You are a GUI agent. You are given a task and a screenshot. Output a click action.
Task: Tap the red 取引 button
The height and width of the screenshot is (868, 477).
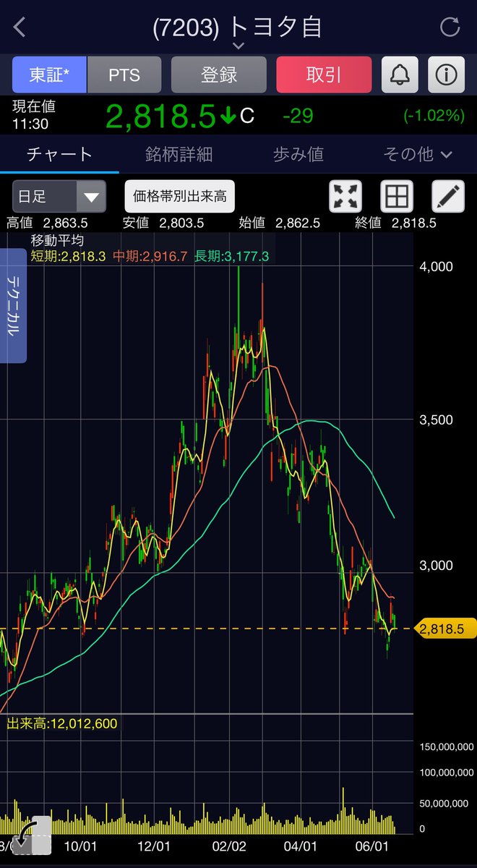tap(324, 75)
